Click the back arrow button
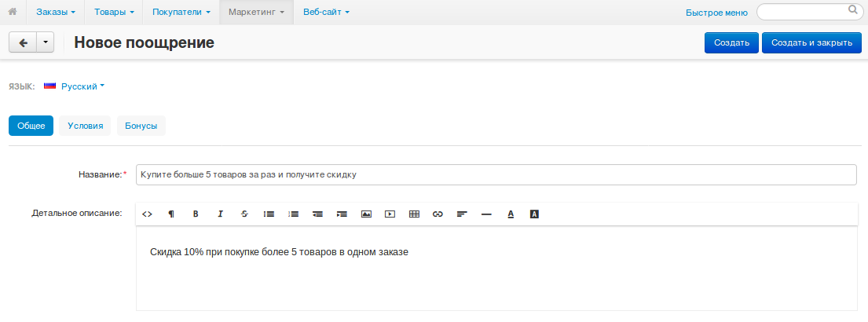The height and width of the screenshot is (322, 868). 24,42
